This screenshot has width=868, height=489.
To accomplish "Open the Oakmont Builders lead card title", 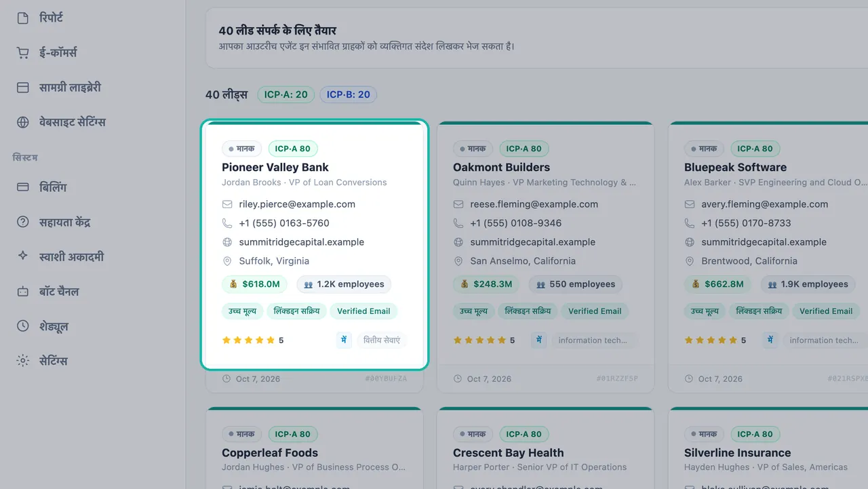I will 502,168.
